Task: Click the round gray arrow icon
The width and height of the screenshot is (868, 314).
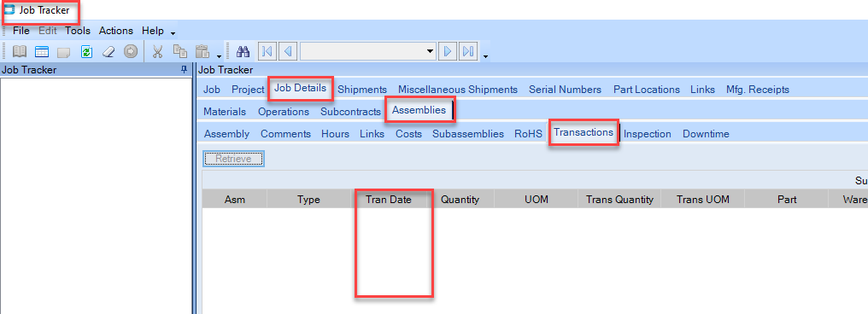Action: click(x=130, y=51)
